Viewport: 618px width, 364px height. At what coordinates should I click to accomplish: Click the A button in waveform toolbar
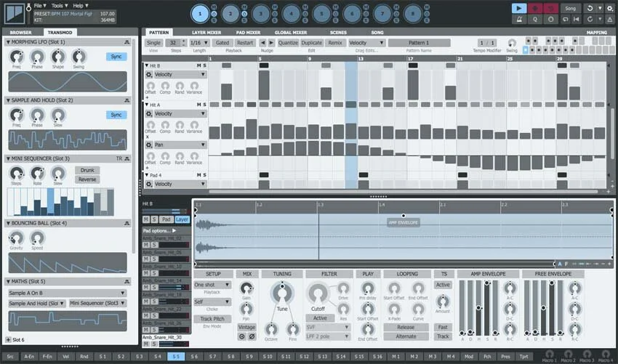click(560, 264)
